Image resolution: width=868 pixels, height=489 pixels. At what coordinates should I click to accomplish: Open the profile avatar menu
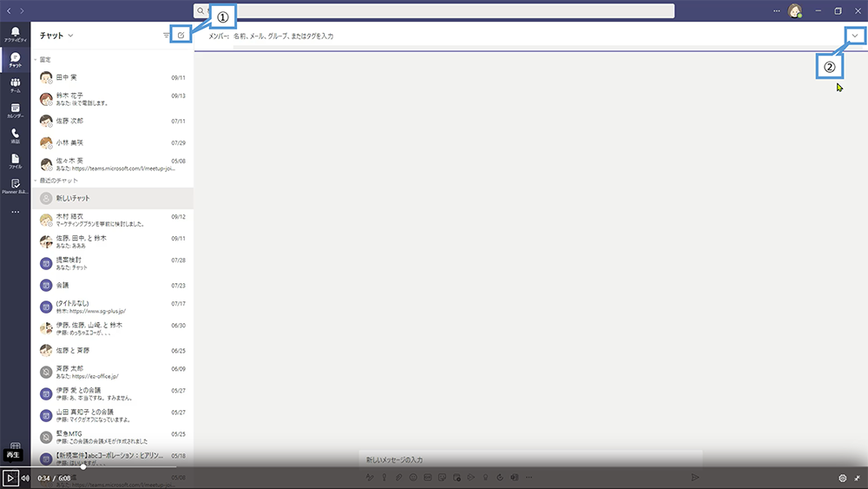click(x=795, y=10)
